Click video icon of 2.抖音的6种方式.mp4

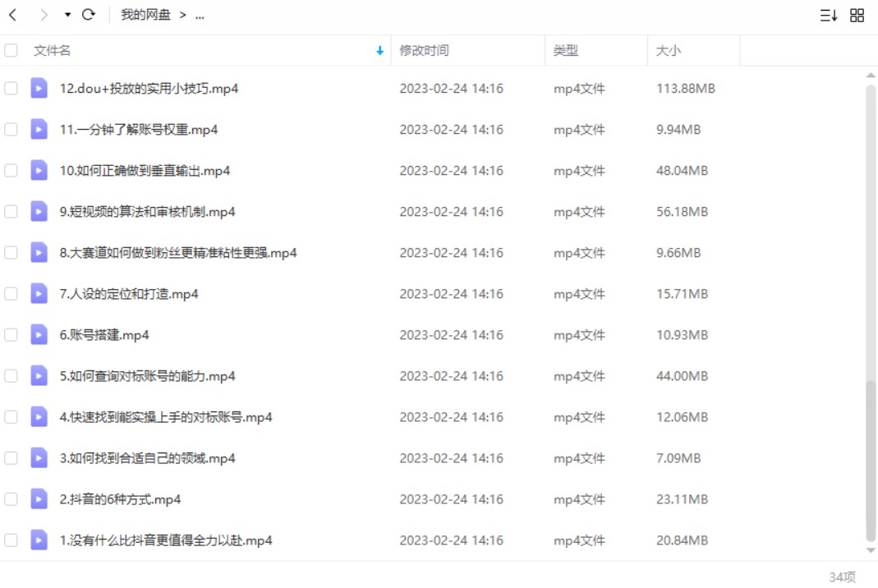click(x=39, y=498)
